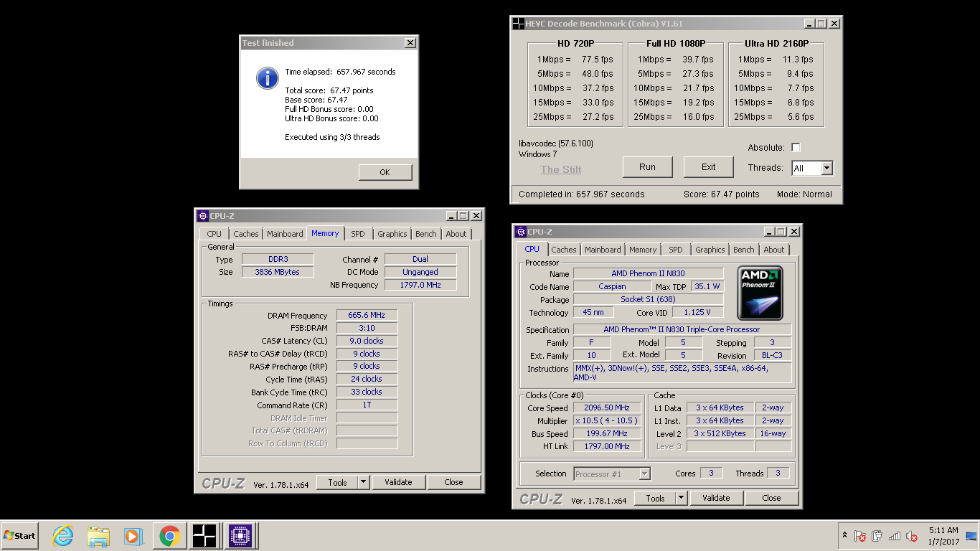Close the CPU tab CPU-Z window via X
The width and height of the screenshot is (980, 551).
(x=793, y=232)
